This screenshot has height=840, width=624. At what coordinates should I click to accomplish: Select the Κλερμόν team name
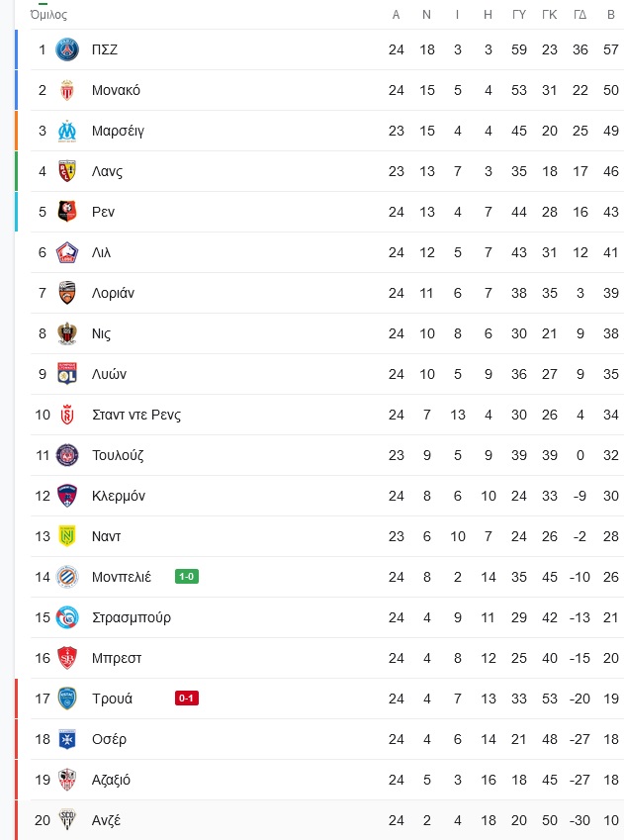[x=118, y=496]
